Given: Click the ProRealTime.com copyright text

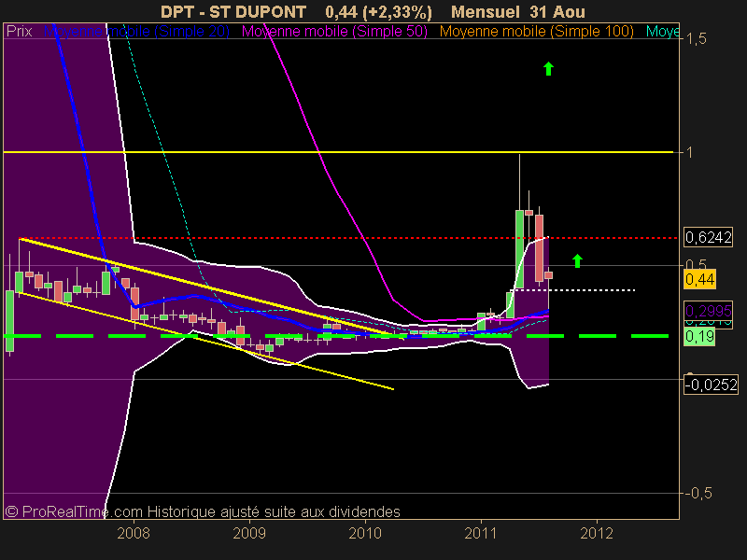Looking at the screenshot, I should [x=203, y=511].
